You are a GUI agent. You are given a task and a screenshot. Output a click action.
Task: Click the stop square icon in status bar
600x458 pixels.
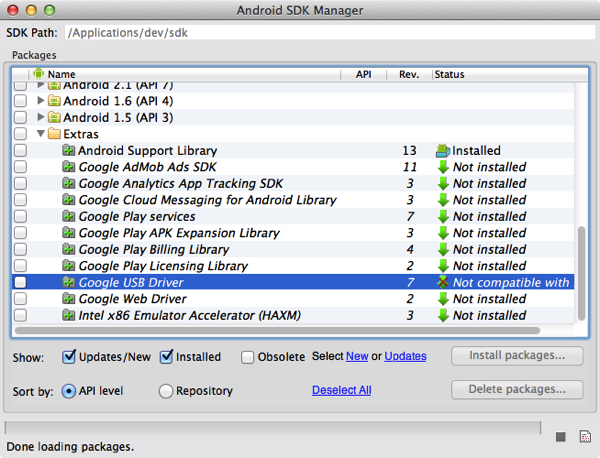(561, 437)
